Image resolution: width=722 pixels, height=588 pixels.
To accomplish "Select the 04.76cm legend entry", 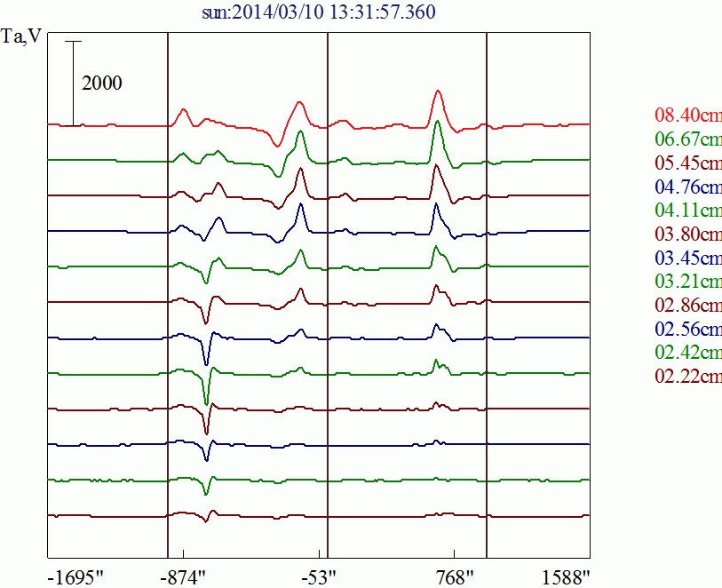I will [688, 187].
